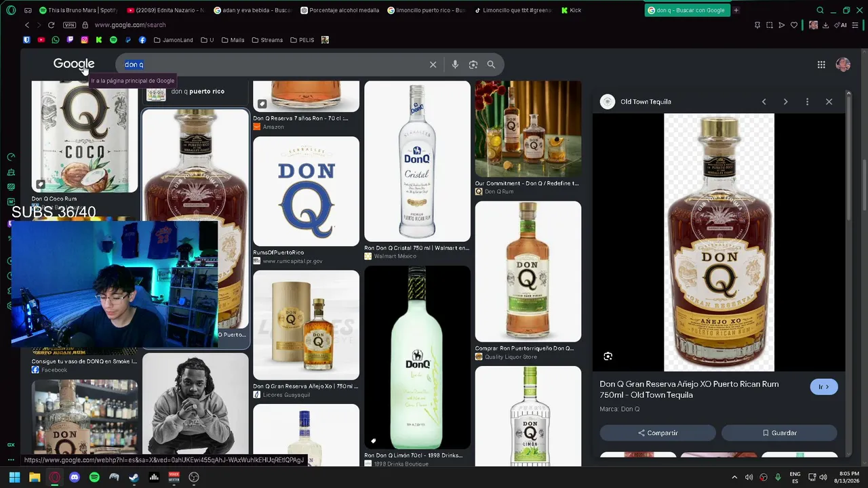Switch to the 'limoncillo puerto rico' tab
Screen dimensions: 868x488
click(427, 10)
